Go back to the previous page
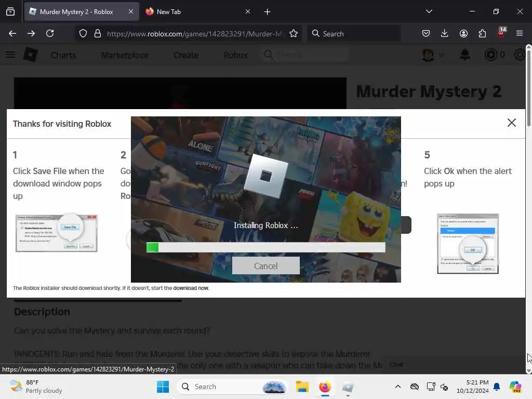This screenshot has width=532, height=399. coord(12,33)
